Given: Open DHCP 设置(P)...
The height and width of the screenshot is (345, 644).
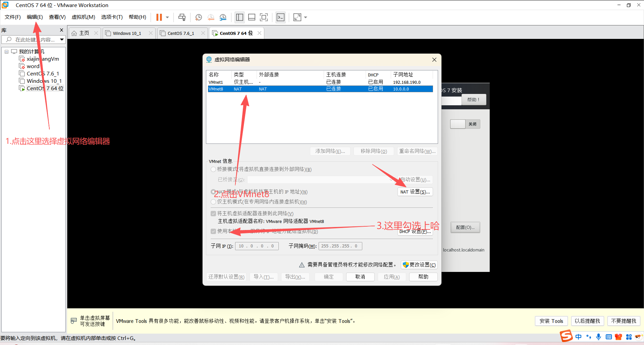Looking at the screenshot, I should coord(415,231).
